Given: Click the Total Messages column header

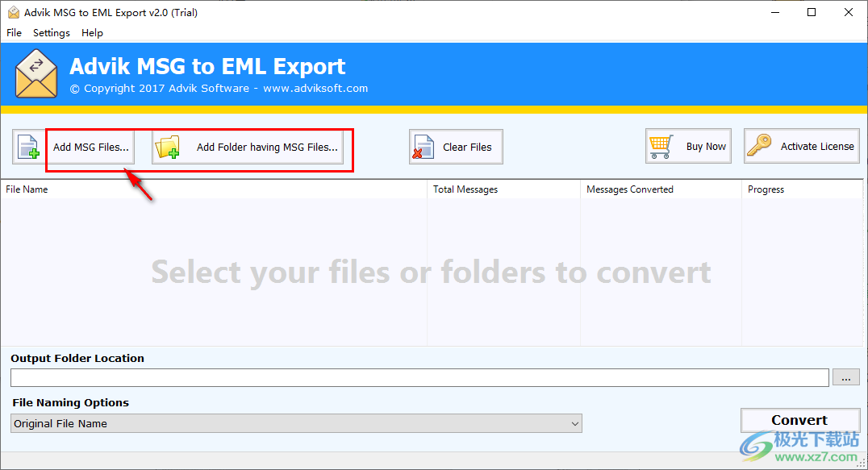Looking at the screenshot, I should (503, 189).
